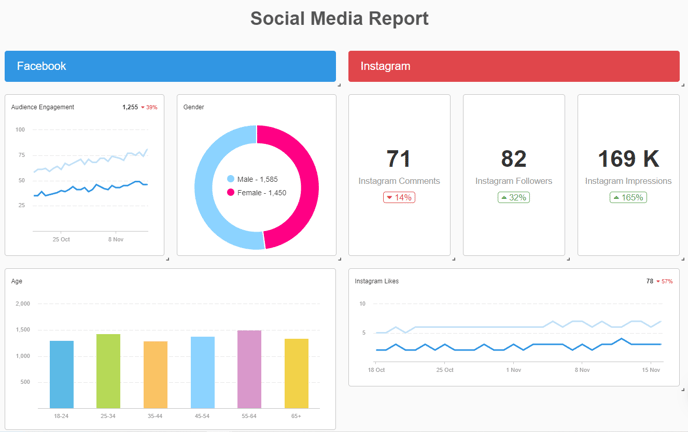Screen dimensions: 688x432
Task: Click the Age widget title
Action: (x=17, y=281)
